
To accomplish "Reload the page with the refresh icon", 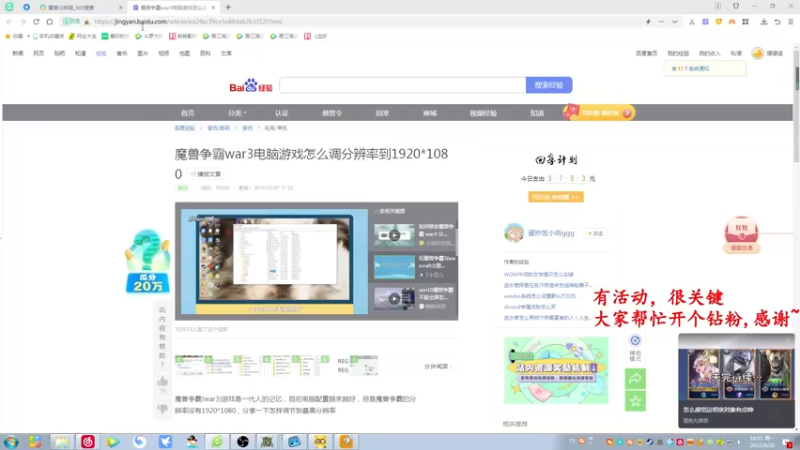I will 36,22.
